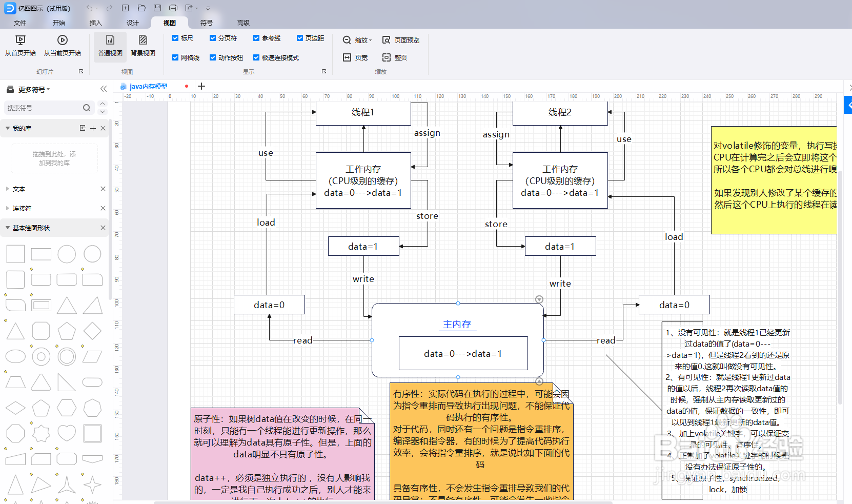The image size is (852, 504).
Task: Fit whole page using 整页 icon
Action: [395, 57]
